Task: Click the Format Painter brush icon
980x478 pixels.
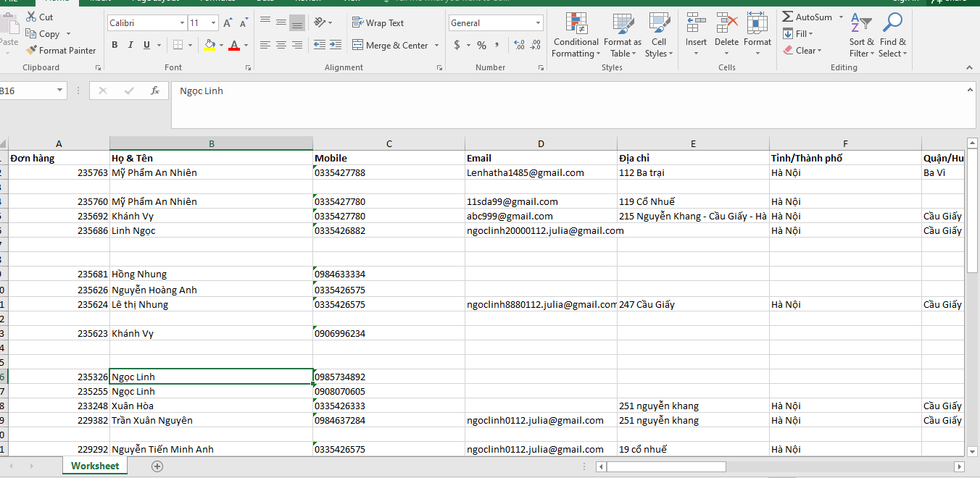Action: coord(31,51)
